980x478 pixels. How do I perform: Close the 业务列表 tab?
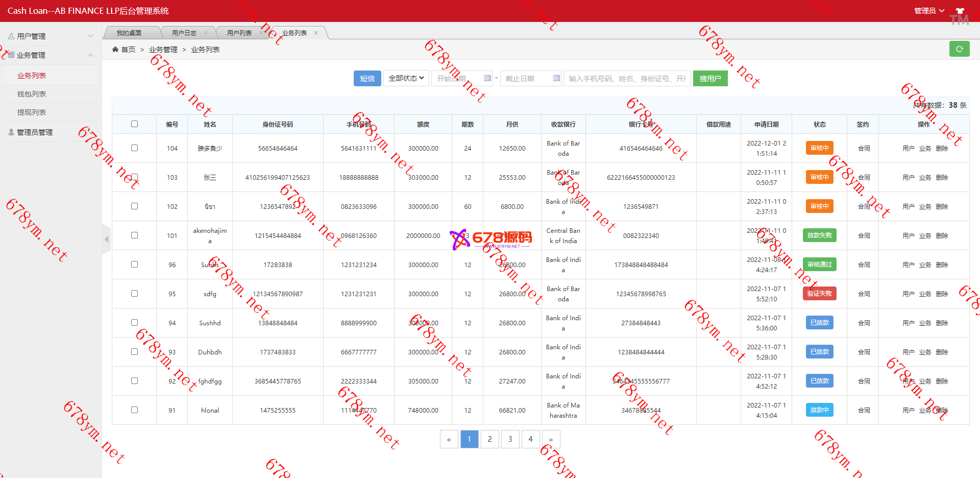click(x=316, y=33)
